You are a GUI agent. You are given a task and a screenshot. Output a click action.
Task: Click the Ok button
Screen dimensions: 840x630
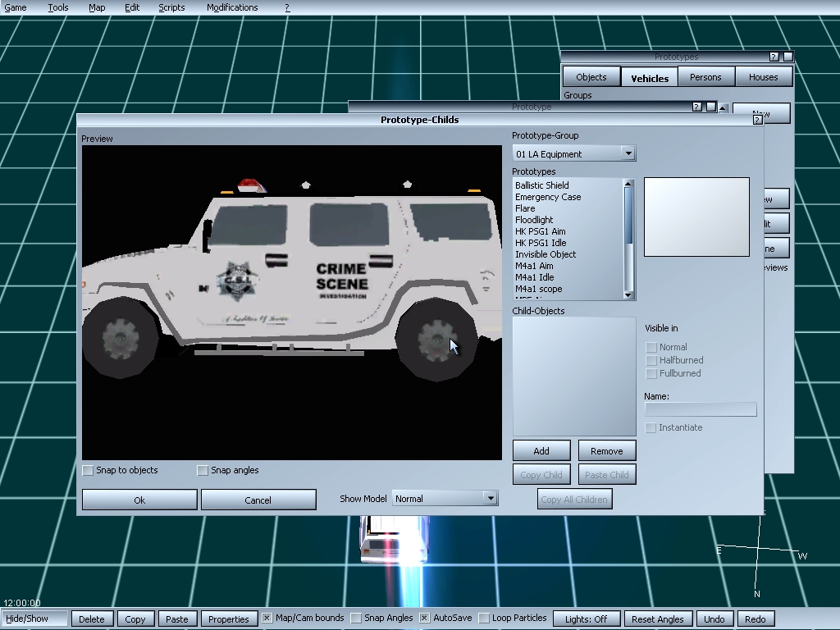pyautogui.click(x=139, y=500)
